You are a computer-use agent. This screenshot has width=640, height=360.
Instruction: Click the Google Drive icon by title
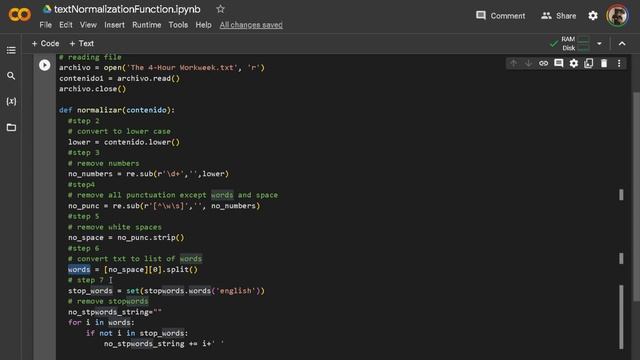(x=47, y=9)
